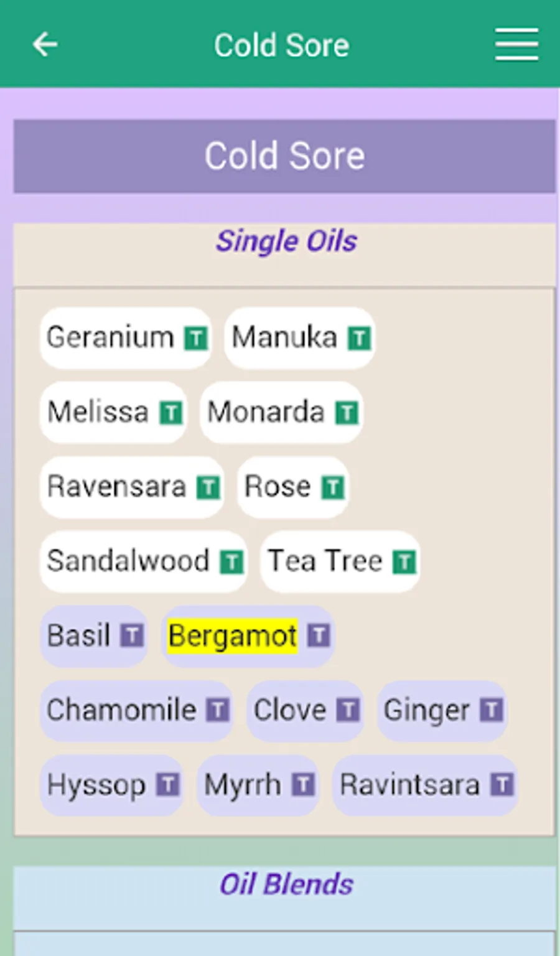
Task: Tap the Chamomile oil chip
Action: [x=121, y=710]
